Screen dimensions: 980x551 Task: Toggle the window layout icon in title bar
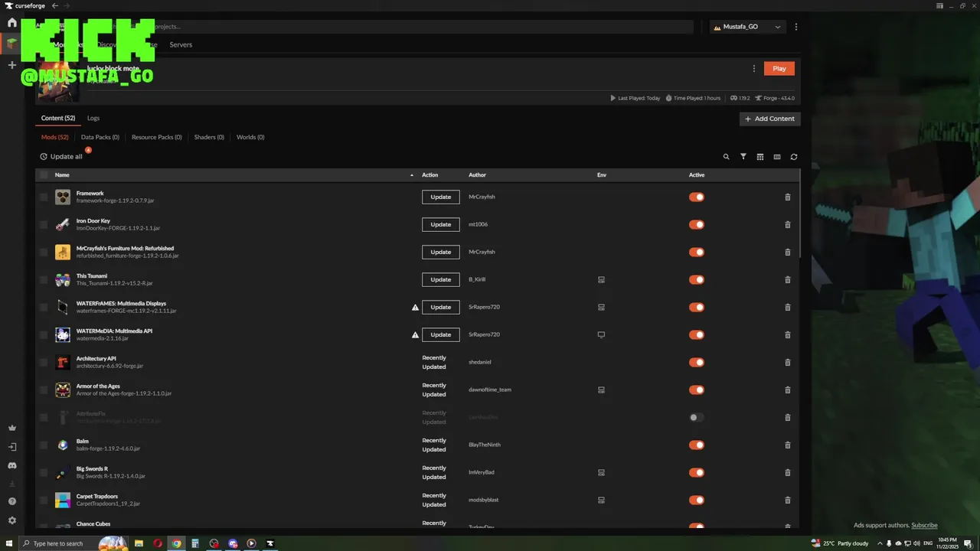point(940,6)
